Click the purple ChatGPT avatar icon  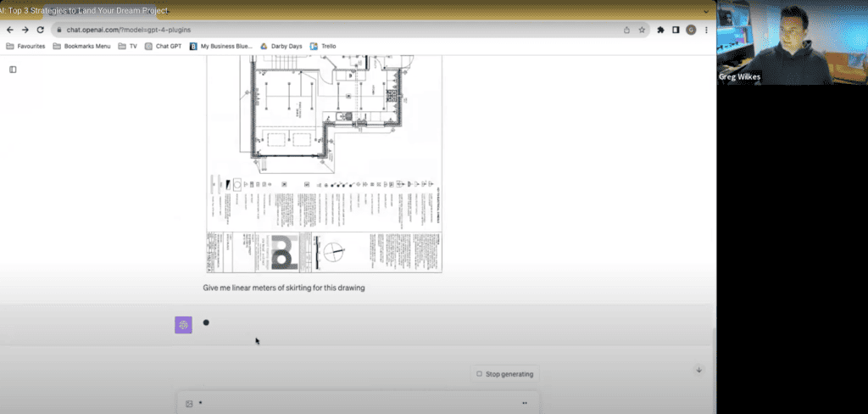(x=183, y=325)
